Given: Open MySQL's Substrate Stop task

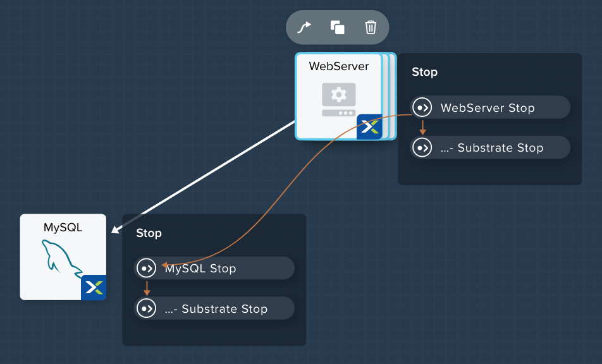Looking at the screenshot, I should (x=214, y=308).
